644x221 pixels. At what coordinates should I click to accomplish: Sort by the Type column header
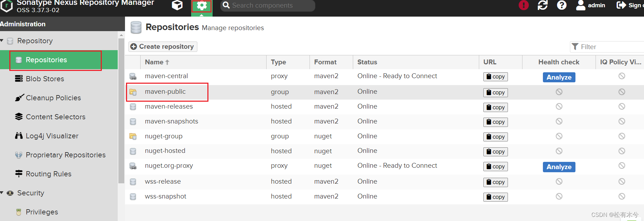(288, 62)
